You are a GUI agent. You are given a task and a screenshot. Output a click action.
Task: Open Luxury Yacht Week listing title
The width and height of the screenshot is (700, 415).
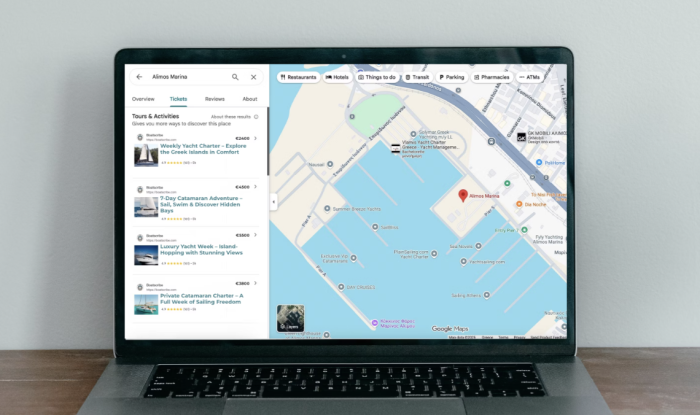[201, 249]
